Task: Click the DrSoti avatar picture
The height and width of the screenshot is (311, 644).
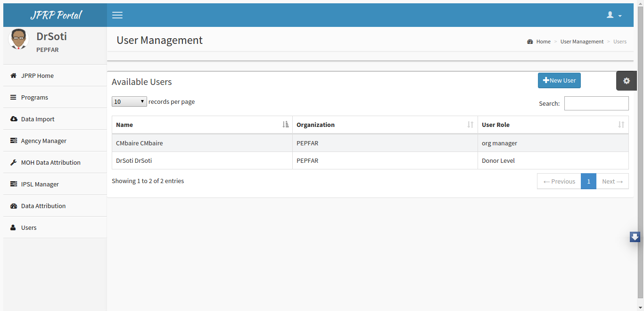Action: pyautogui.click(x=19, y=39)
